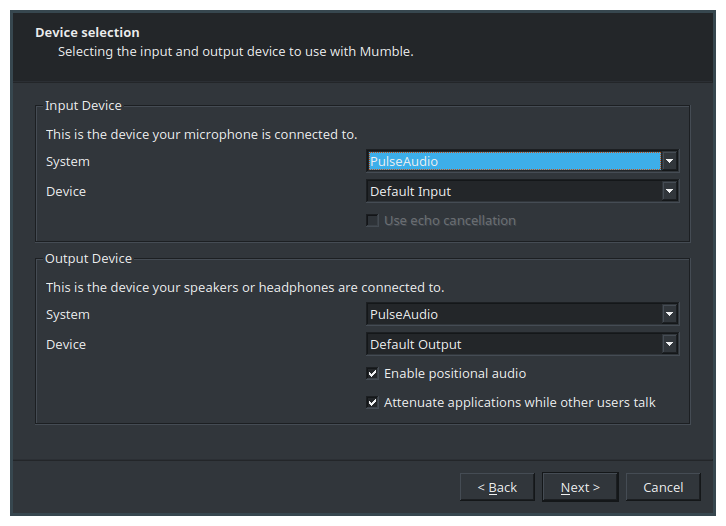Open the Output System PulseAudio combo box
The image size is (726, 526).
[x=514, y=314]
